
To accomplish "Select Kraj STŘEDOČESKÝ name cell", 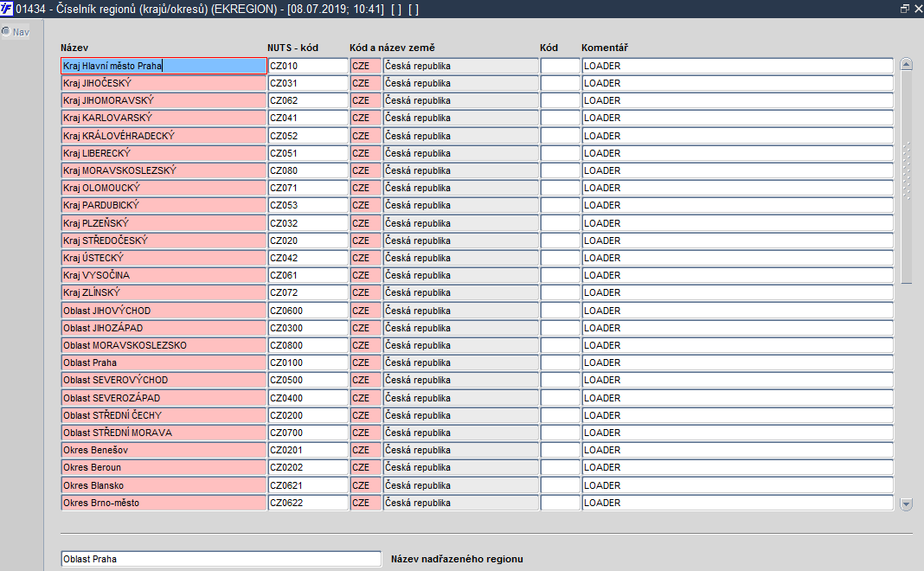I will (164, 241).
